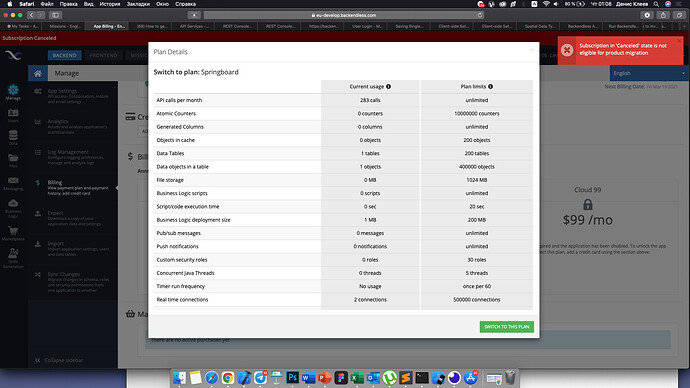Open the Users section icon

coord(13,115)
